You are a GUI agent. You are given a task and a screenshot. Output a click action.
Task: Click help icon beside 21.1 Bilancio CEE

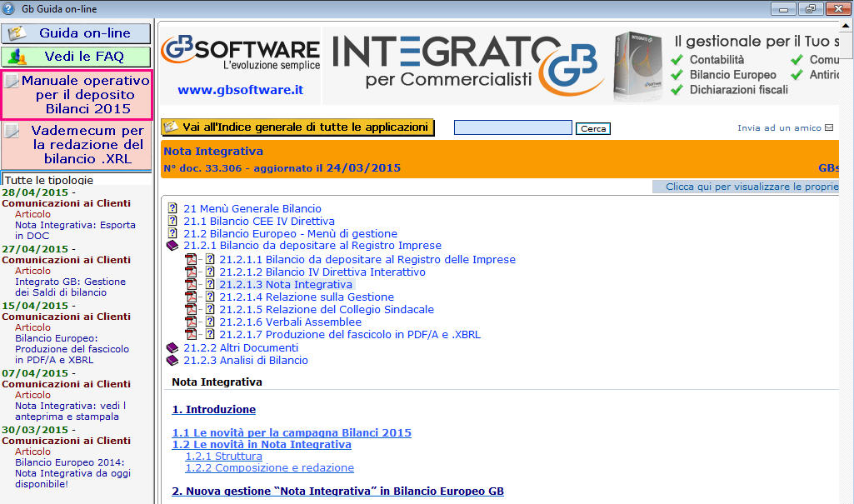172,221
